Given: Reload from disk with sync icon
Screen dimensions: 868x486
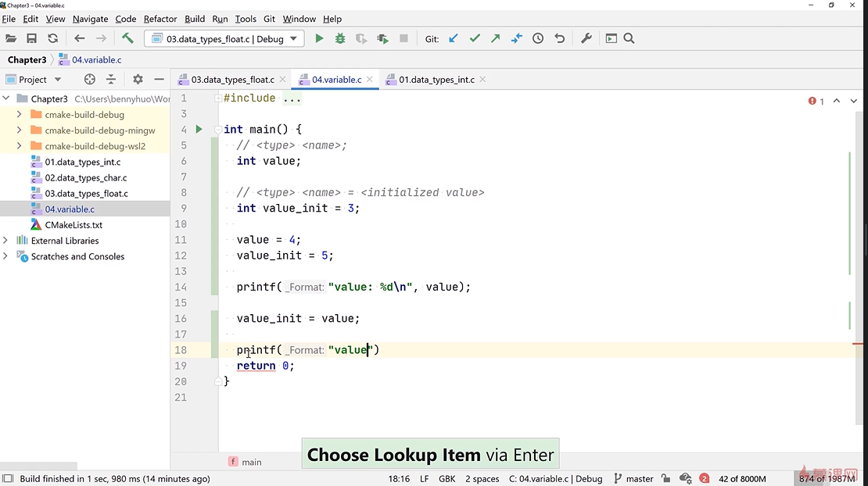Looking at the screenshot, I should tap(52, 39).
